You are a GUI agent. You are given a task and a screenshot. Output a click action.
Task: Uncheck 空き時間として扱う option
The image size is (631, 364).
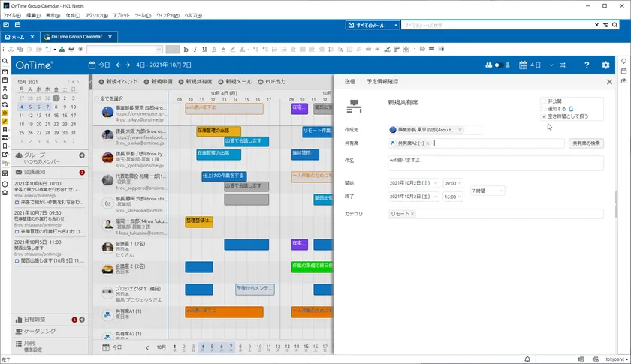[544, 116]
